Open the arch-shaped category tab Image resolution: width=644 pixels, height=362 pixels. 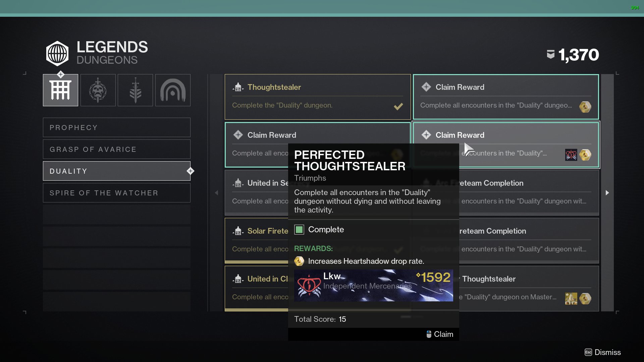[173, 90]
